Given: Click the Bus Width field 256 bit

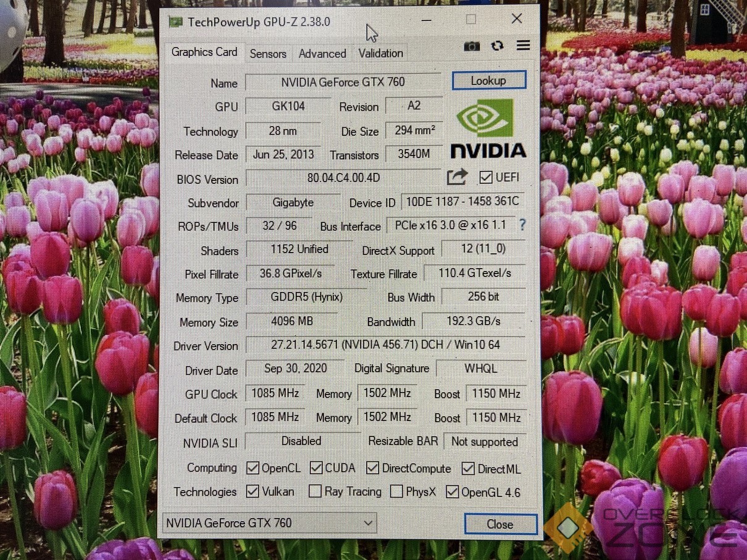Looking at the screenshot, I should pos(483,297).
